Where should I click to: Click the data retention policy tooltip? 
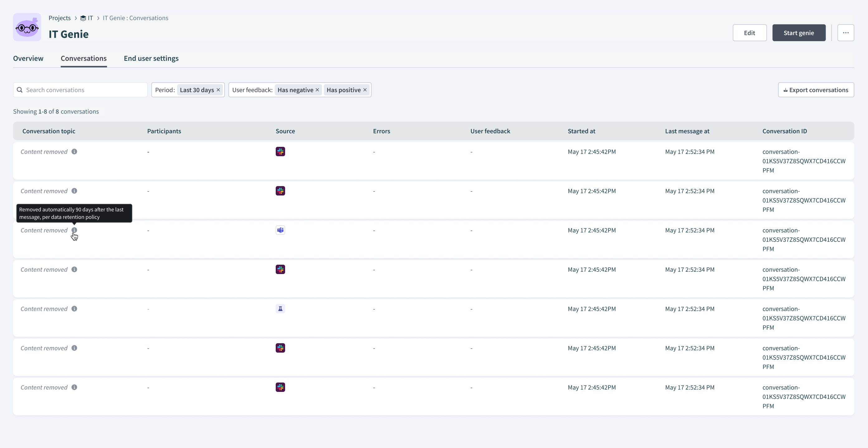point(74,213)
